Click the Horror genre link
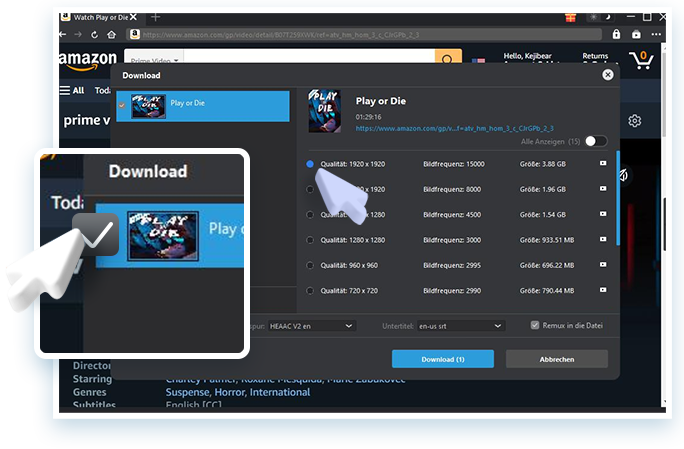 coord(230,392)
